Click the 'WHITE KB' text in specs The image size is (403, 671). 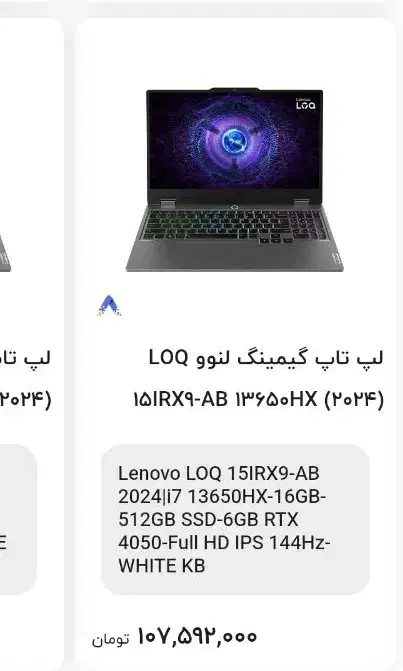(x=162, y=565)
